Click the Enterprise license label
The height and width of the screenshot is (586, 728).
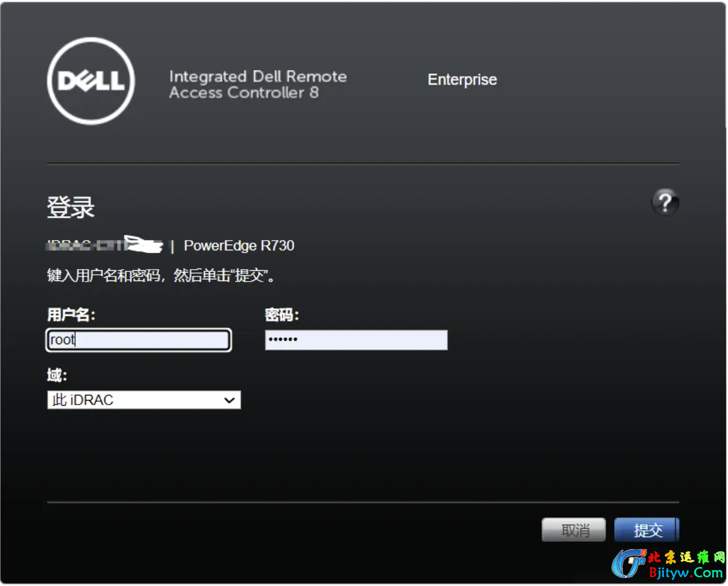(462, 80)
